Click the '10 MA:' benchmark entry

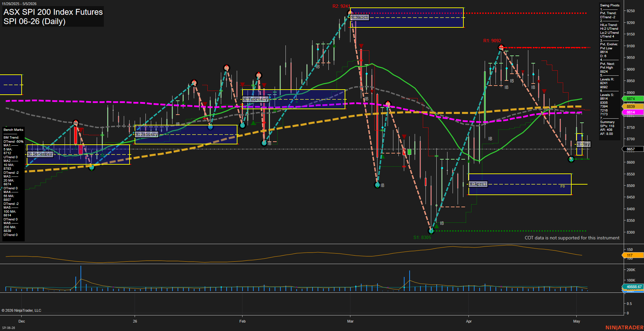[x=8, y=165]
